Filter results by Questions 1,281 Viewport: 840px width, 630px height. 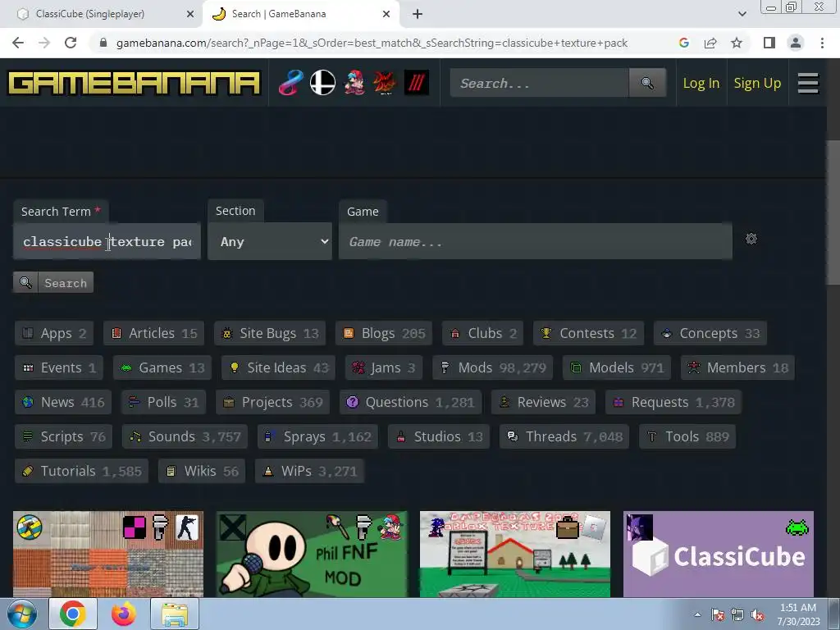[x=410, y=402]
